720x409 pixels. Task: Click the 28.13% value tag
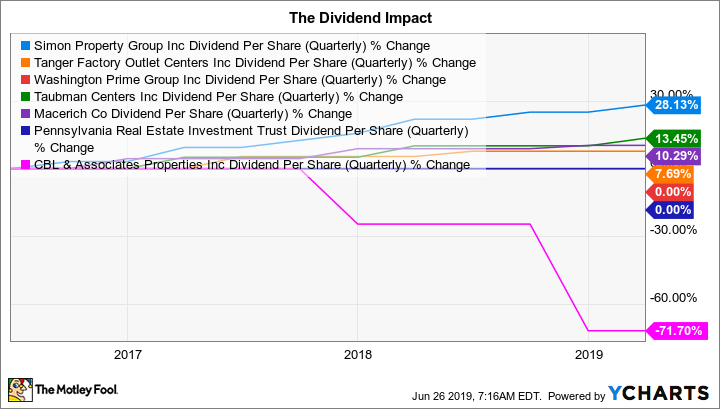pos(679,104)
